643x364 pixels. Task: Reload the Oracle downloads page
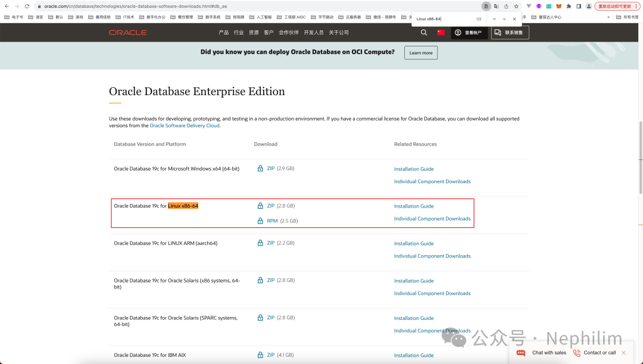27,6
